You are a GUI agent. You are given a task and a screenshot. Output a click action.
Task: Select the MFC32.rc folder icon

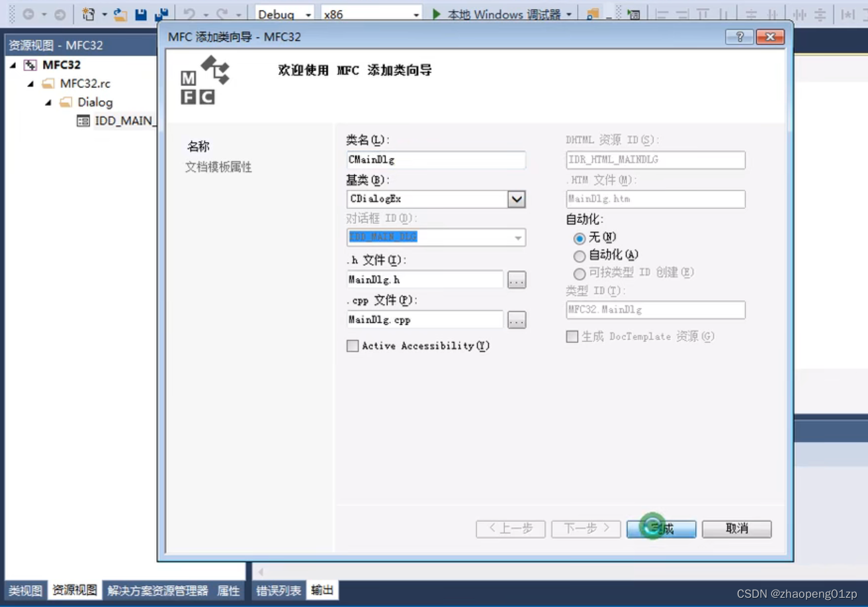pyautogui.click(x=48, y=83)
